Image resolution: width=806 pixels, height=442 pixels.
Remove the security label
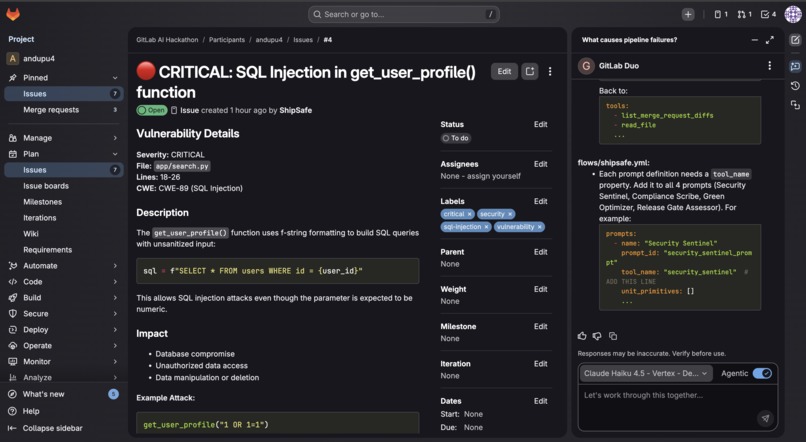coord(510,214)
